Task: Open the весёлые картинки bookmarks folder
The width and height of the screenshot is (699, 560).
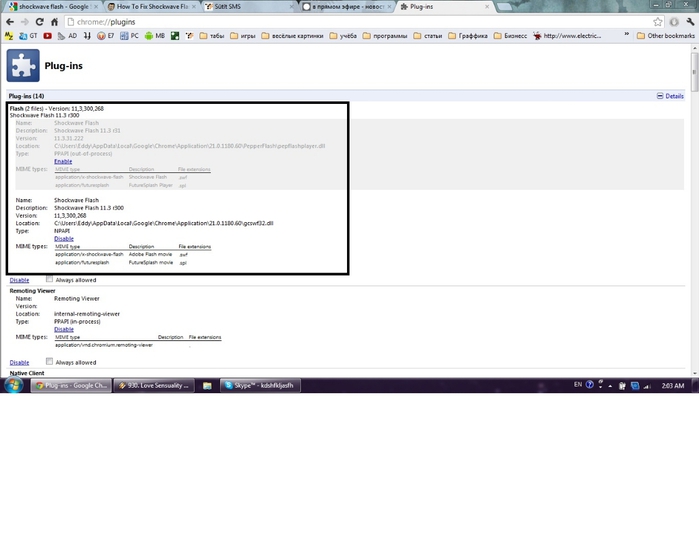Action: 292,36
